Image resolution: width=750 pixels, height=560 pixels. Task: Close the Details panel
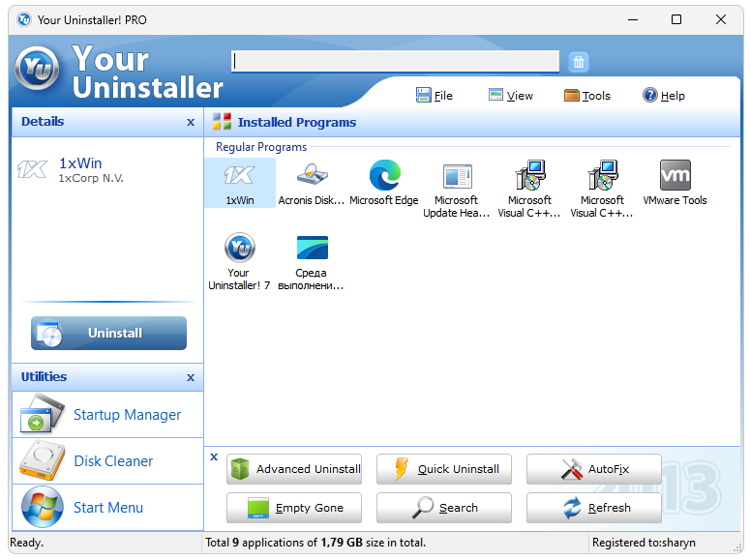click(x=191, y=123)
